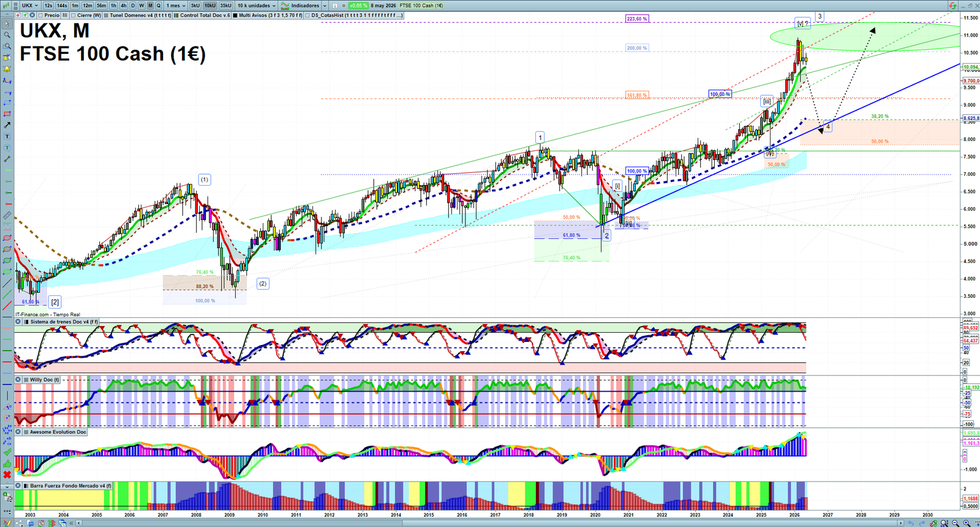This screenshot has height=527, width=980.
Task: Select the arrow pointer cursor tool
Action: click(x=7, y=24)
